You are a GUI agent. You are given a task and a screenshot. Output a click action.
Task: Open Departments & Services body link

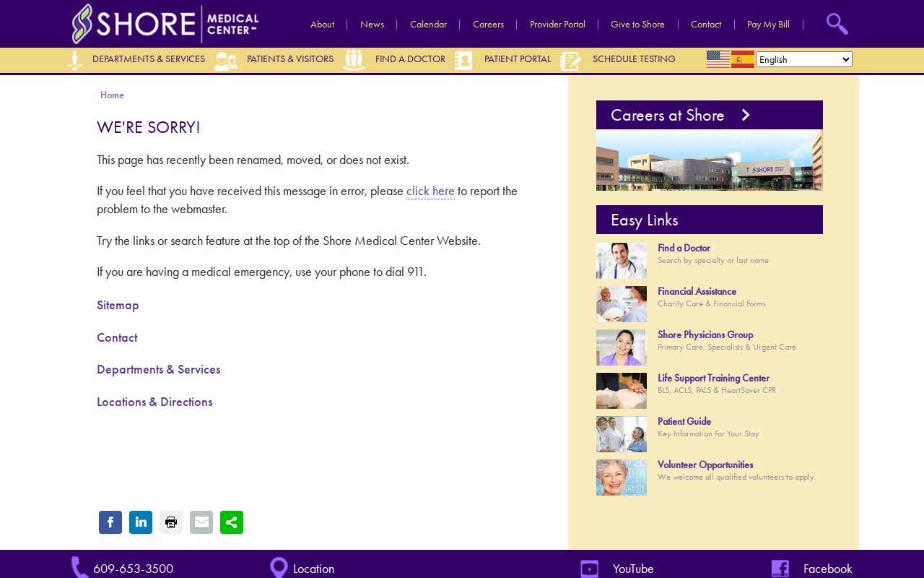click(x=159, y=369)
